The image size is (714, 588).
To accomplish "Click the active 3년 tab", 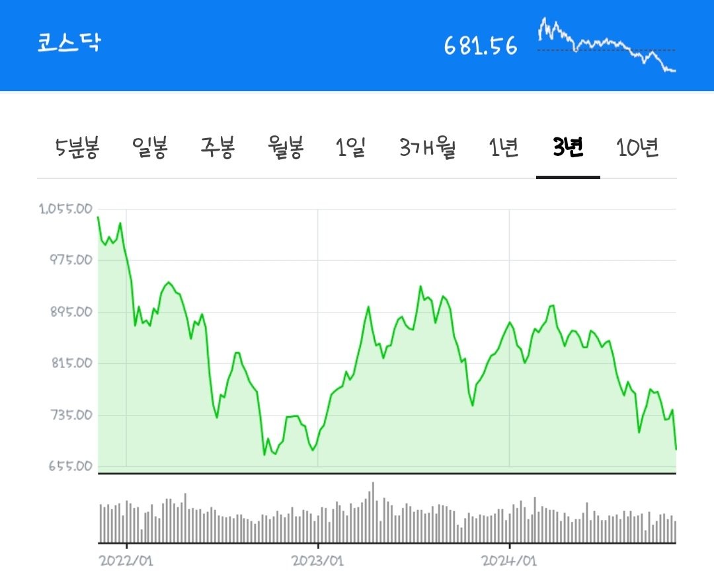I will (568, 147).
